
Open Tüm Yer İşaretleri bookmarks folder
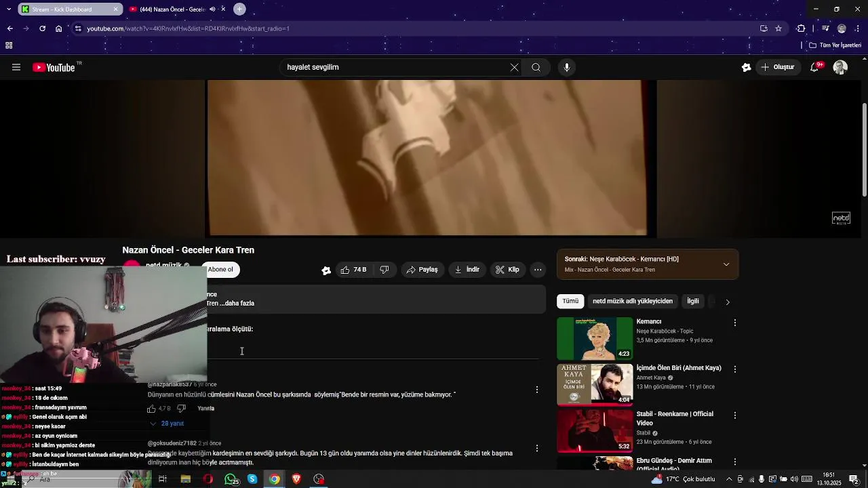pyautogui.click(x=835, y=45)
